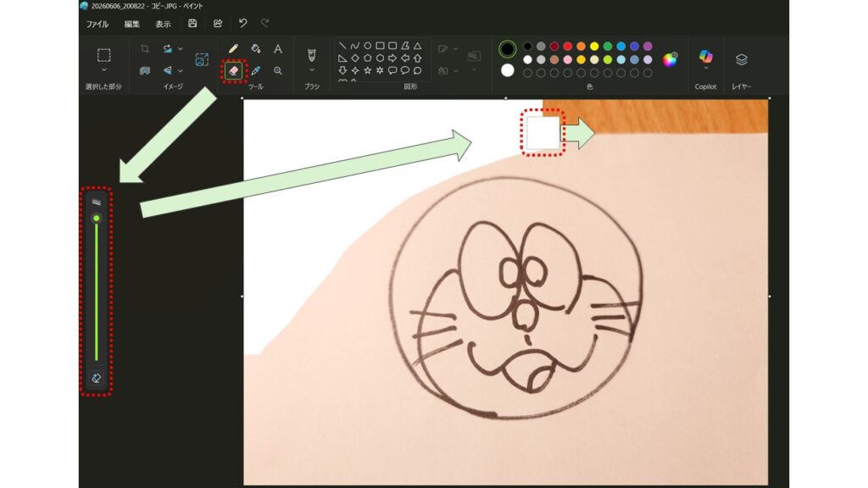Pick the left arrow shape
868x488 pixels.
pos(405,58)
